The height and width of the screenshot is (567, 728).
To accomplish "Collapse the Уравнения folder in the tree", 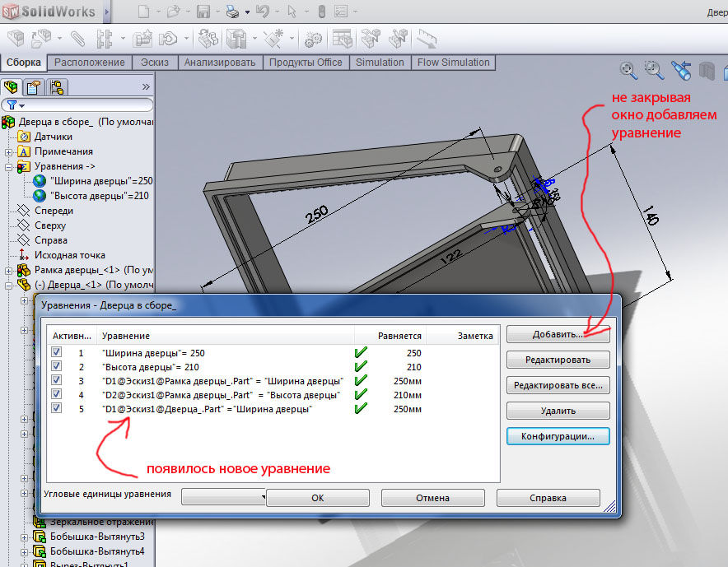I will pyautogui.click(x=8, y=166).
